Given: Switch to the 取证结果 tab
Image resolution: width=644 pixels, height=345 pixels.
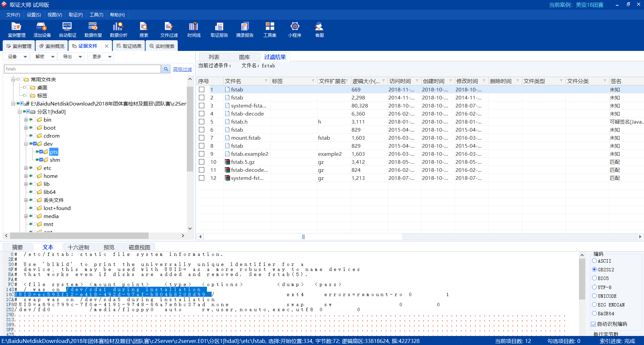Looking at the screenshot, I should tap(129, 46).
